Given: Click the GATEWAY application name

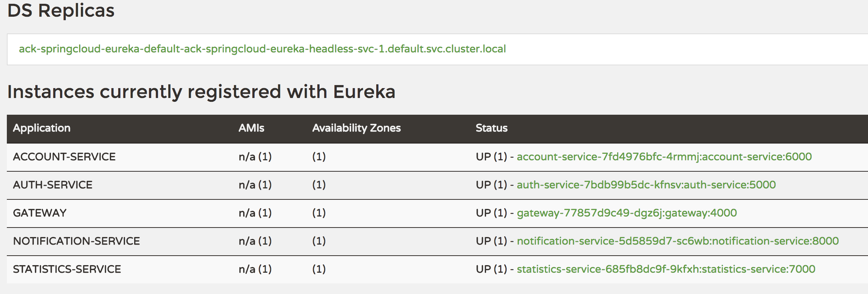Looking at the screenshot, I should click(40, 213).
